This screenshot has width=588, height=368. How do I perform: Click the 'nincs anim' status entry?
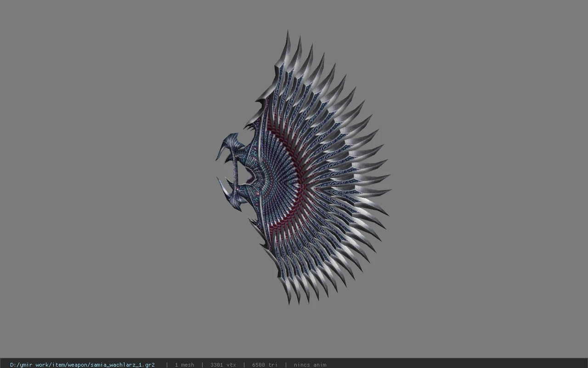click(310, 365)
